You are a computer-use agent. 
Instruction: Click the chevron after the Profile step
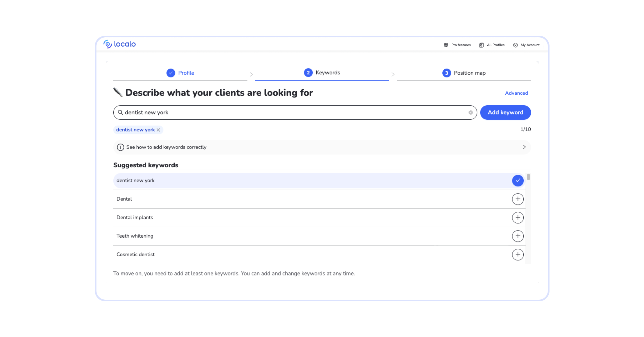pyautogui.click(x=251, y=74)
